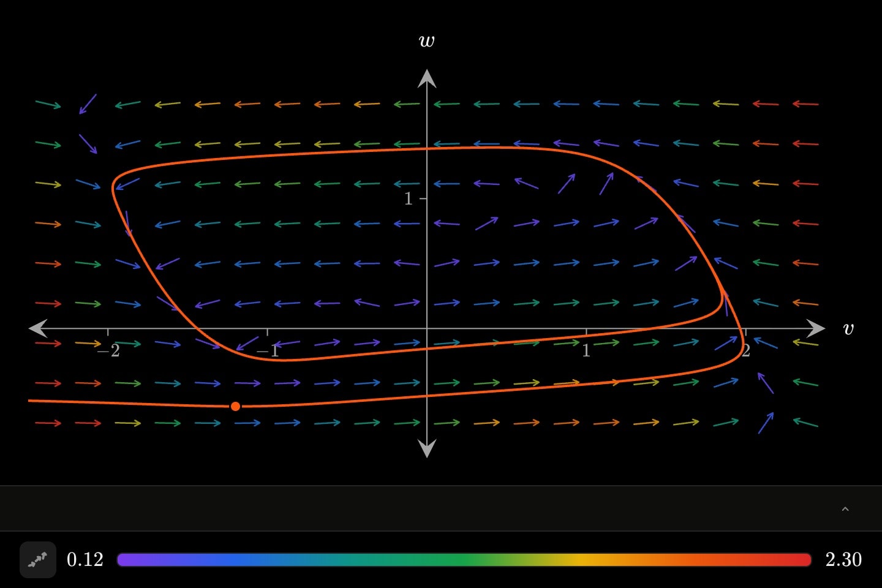Click the 2 tick label on the v axis
The image size is (882, 588).
tap(745, 351)
